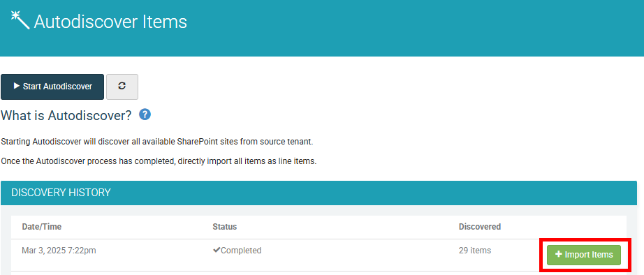This screenshot has height=275, width=644.
Task: Click the play triangle on Start Autodiscover
Action: 17,86
